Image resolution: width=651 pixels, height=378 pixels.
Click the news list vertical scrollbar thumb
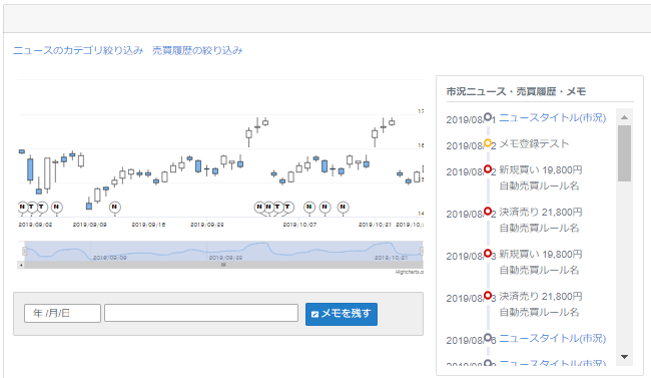tap(624, 153)
